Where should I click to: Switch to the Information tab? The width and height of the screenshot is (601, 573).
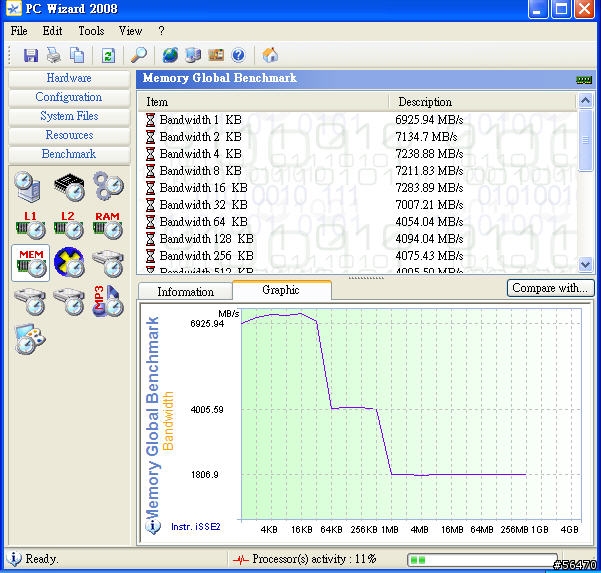(x=186, y=292)
